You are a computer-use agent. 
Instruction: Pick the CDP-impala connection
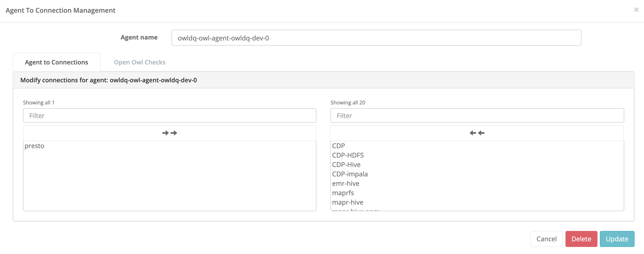[349, 174]
